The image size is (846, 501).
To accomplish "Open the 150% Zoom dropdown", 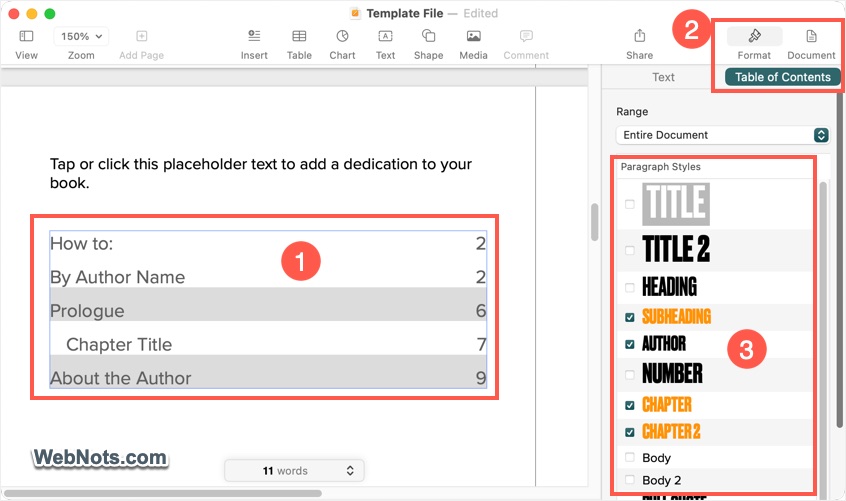I will point(81,36).
